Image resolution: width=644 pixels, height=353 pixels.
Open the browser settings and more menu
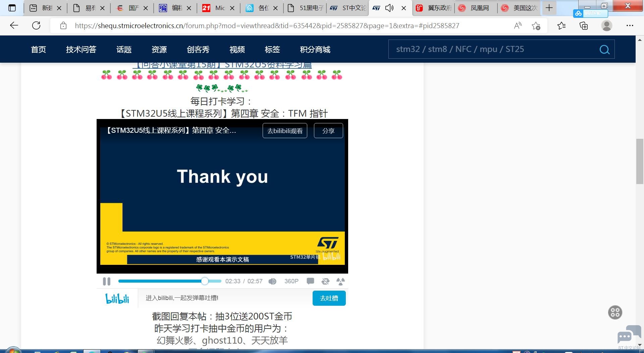pyautogui.click(x=630, y=25)
